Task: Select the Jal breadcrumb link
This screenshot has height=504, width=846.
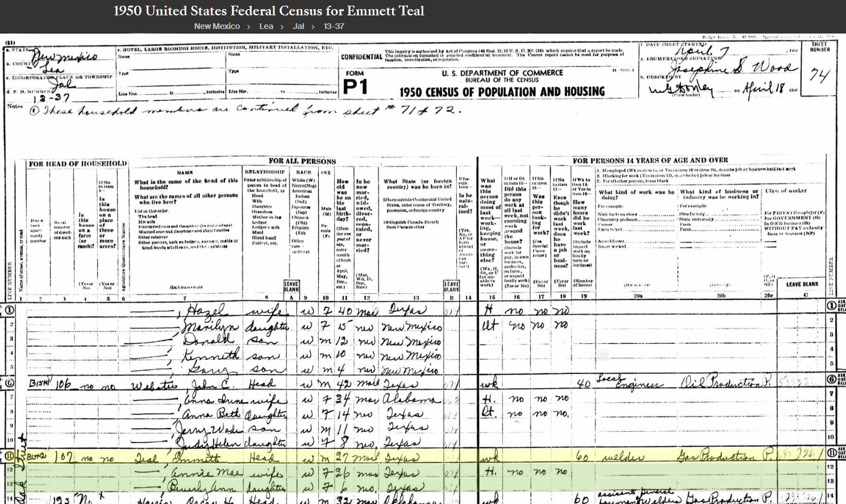Action: [298, 26]
